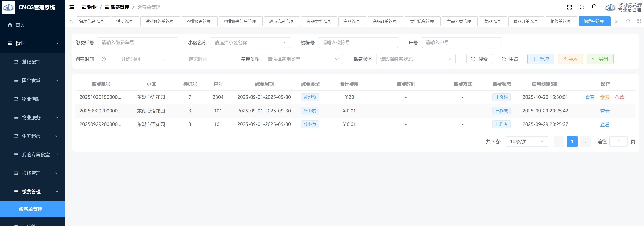644x226 pixels.
Task: Open the tab grid menu icon
Action: (639, 21)
